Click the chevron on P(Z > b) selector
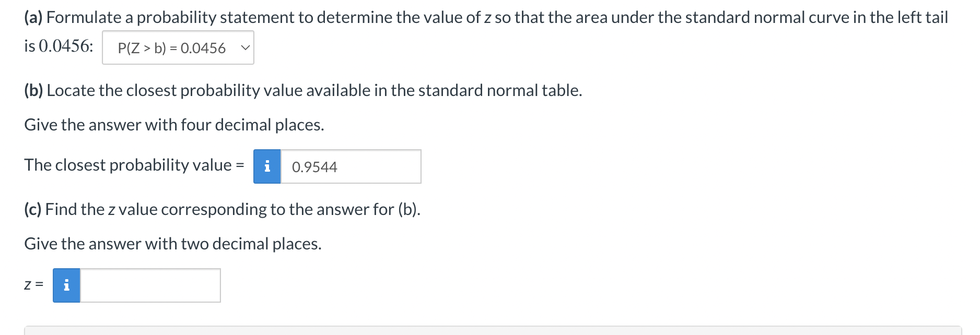Screen dimensions: 980x335 click(244, 48)
